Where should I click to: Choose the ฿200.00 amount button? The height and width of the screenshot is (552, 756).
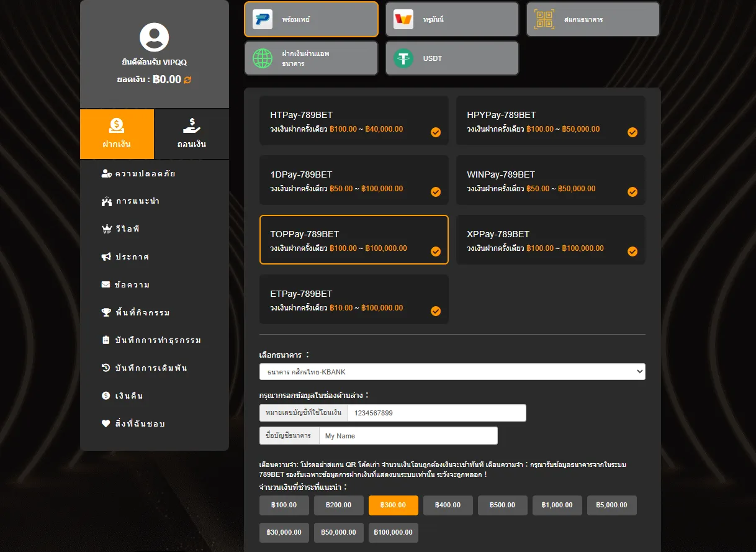(339, 505)
